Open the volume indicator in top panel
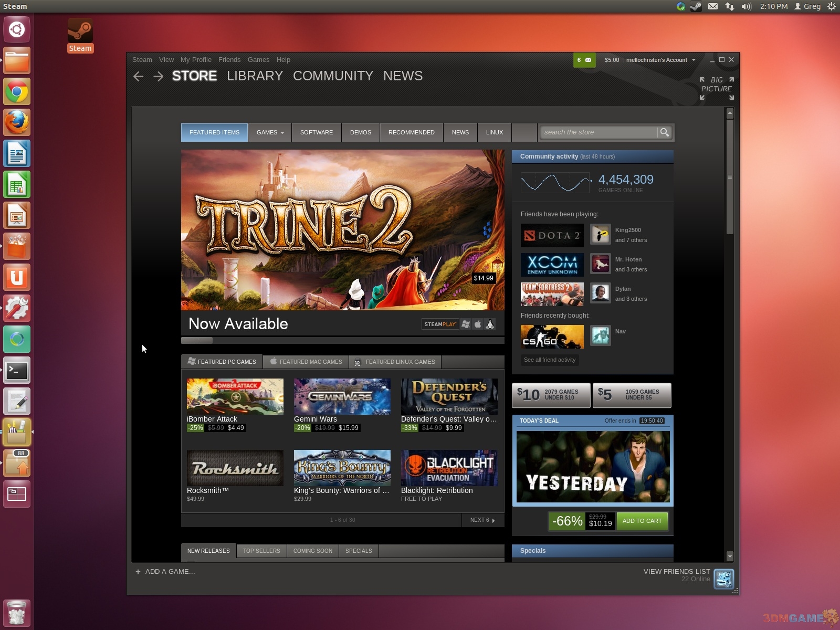The height and width of the screenshot is (630, 840). (x=746, y=6)
